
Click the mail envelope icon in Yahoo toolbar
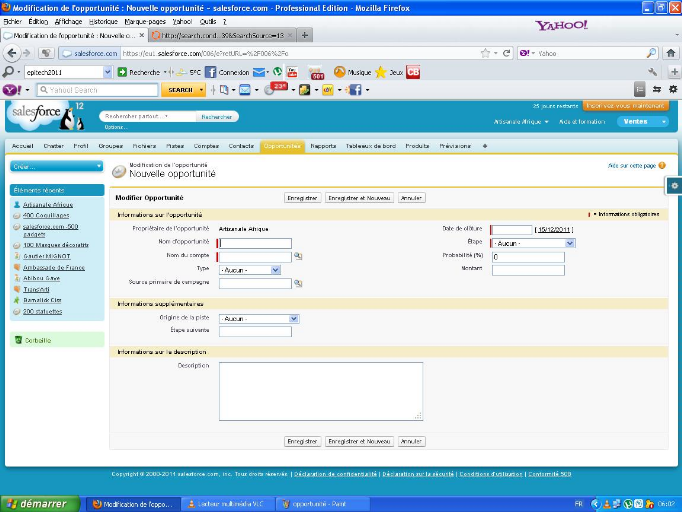pos(245,90)
